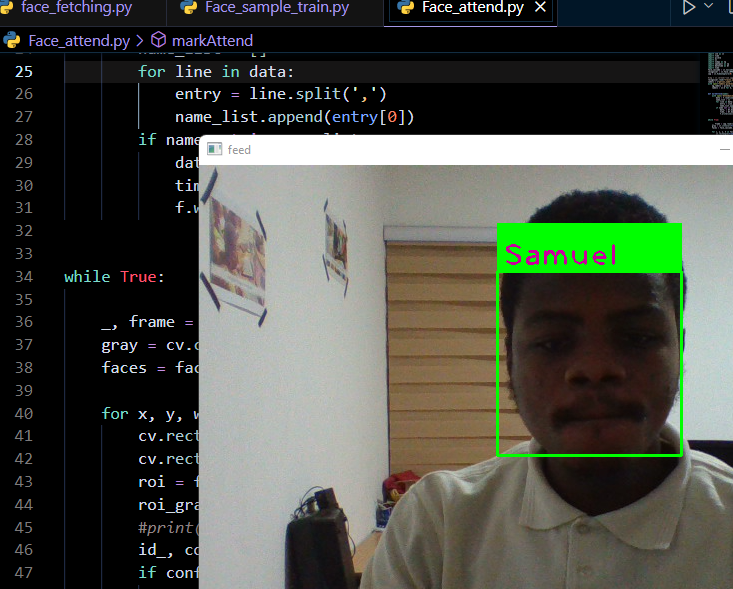Click the 'id_' variable on line 46
Screen dimensions: 733x589
click(x=151, y=550)
